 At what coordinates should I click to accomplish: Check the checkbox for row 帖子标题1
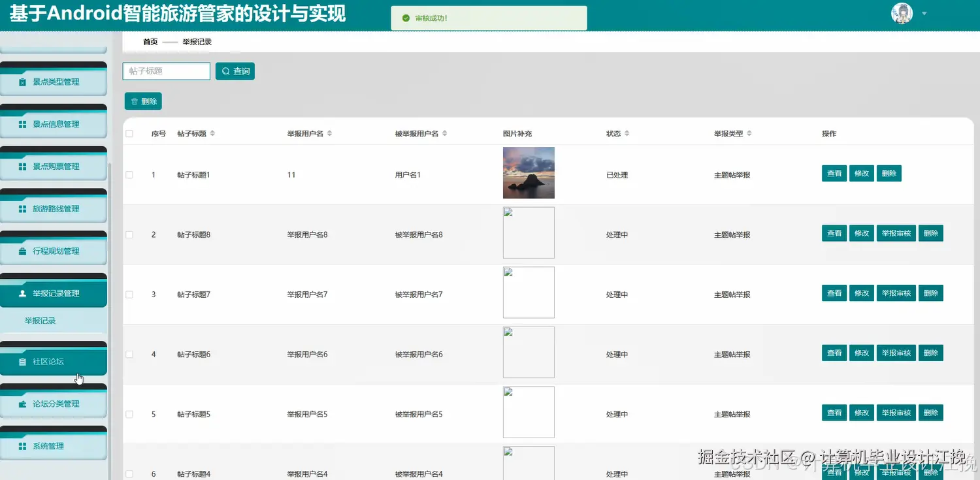pos(129,174)
